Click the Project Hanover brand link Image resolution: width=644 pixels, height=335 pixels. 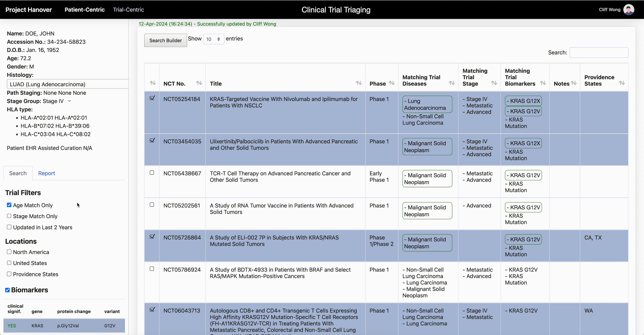29,9
